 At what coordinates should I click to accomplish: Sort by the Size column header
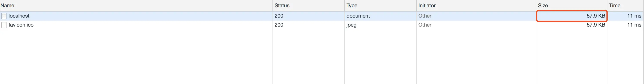click(x=543, y=6)
